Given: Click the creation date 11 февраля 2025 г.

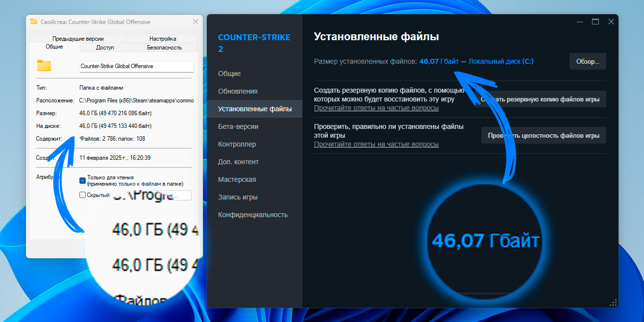Looking at the screenshot, I should coord(116,158).
